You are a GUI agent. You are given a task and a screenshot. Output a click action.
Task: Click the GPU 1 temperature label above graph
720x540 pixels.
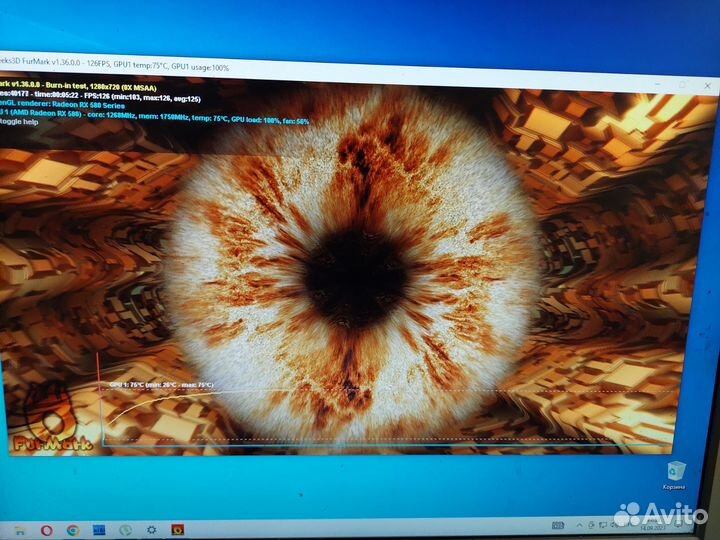[160, 384]
